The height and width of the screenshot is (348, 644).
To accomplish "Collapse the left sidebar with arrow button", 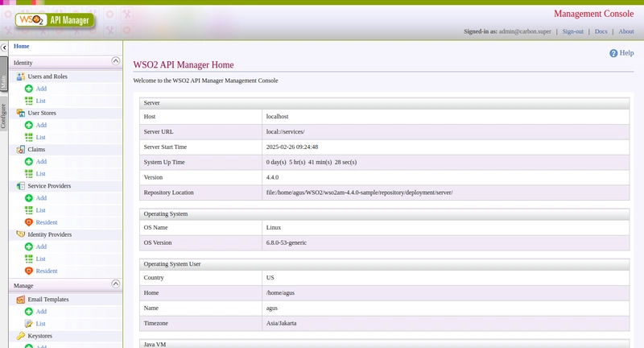I will tap(4, 48).
